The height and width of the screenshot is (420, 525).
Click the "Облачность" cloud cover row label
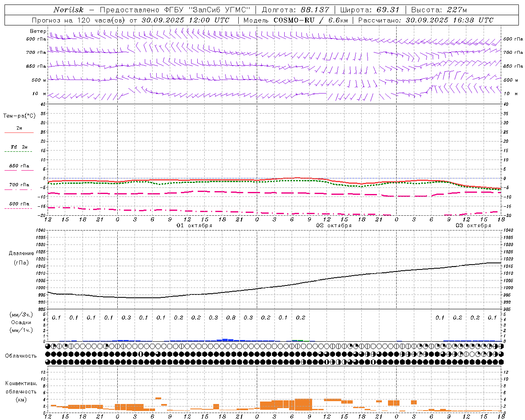pos(21,356)
